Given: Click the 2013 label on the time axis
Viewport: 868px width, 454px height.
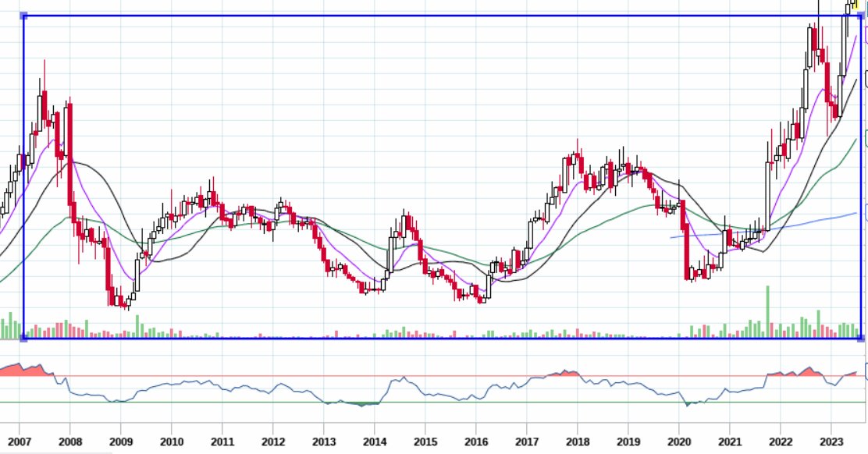Looking at the screenshot, I should 324,442.
